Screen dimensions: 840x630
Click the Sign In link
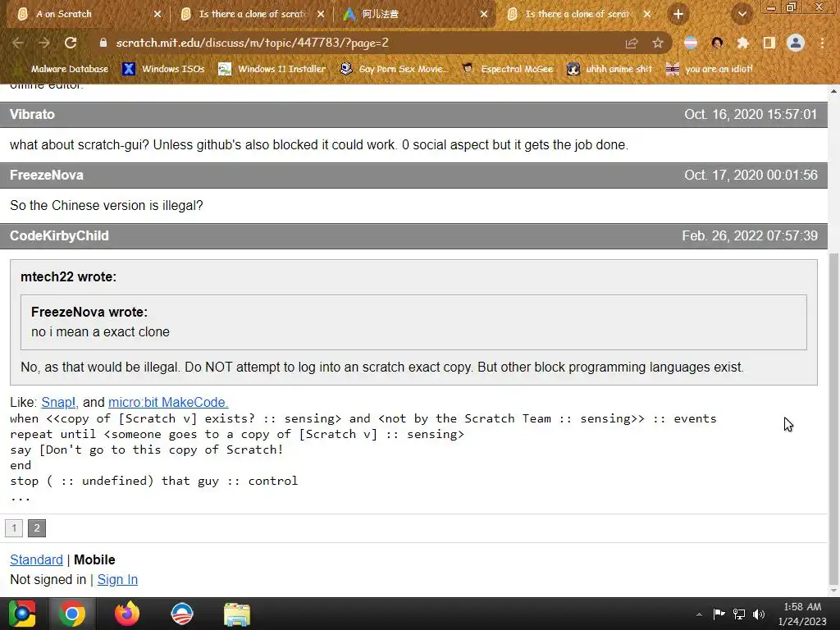pyautogui.click(x=117, y=580)
